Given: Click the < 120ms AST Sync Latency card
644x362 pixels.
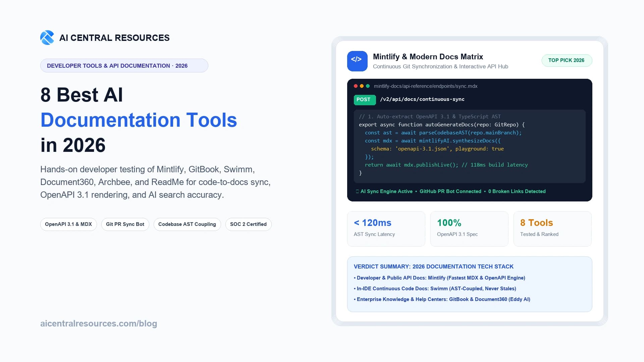Looking at the screenshot, I should (386, 229).
